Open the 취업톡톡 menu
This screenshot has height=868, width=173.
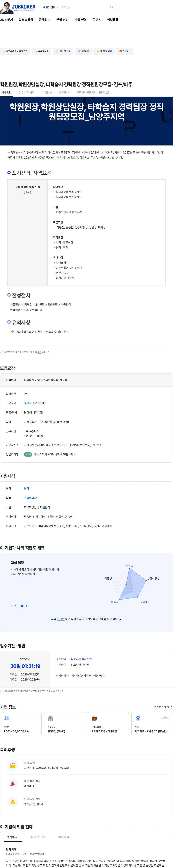tap(113, 20)
